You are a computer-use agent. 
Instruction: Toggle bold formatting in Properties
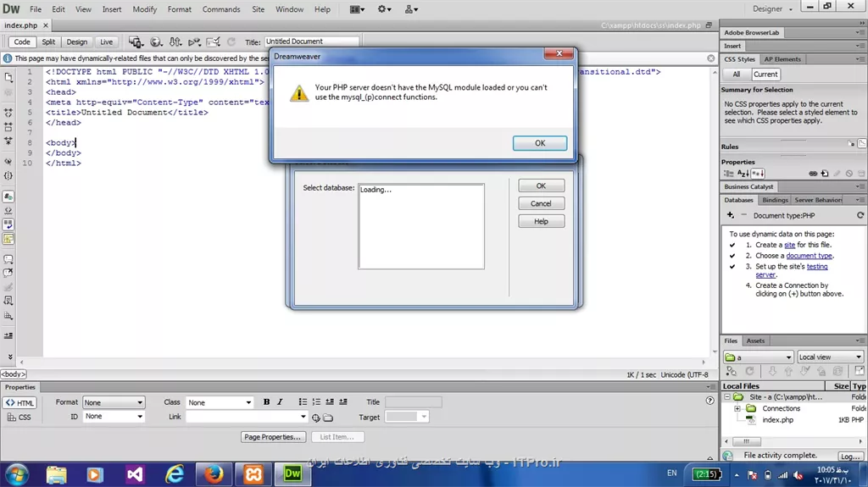266,401
